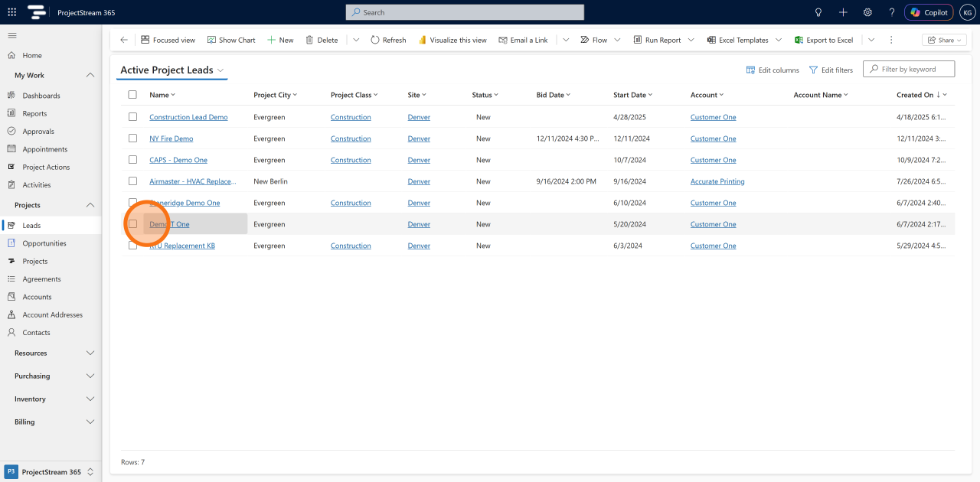Click Visualize this view
This screenshot has height=482, width=980.
pos(452,40)
